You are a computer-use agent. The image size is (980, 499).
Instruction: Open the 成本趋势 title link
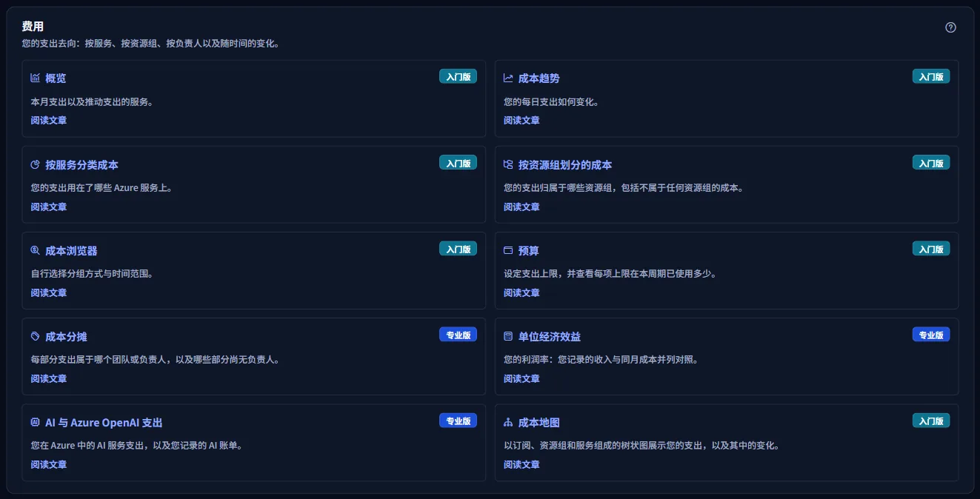pos(539,78)
